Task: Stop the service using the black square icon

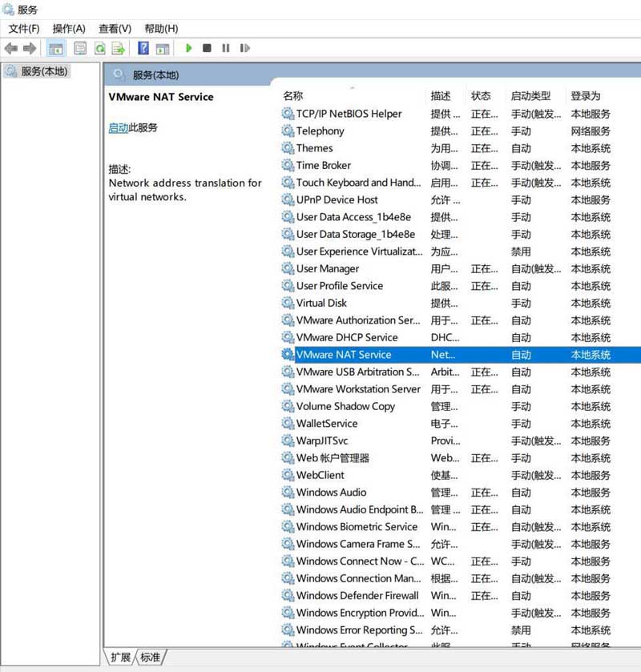Action: click(x=207, y=48)
